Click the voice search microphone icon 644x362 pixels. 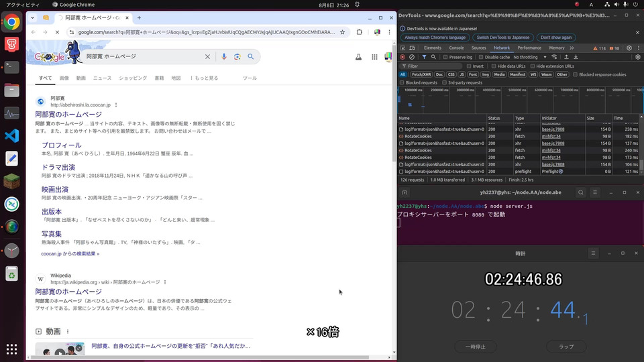[224, 56]
